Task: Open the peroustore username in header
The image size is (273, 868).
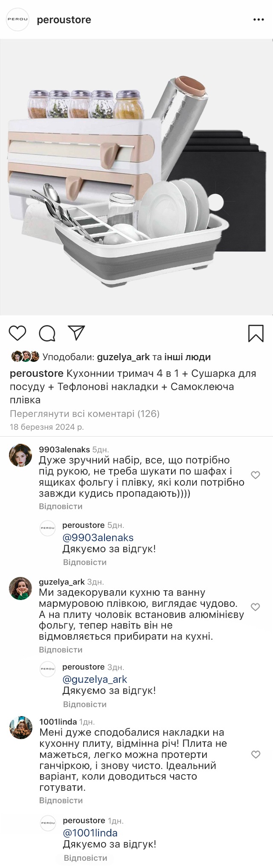Action: pyautogui.click(x=64, y=20)
